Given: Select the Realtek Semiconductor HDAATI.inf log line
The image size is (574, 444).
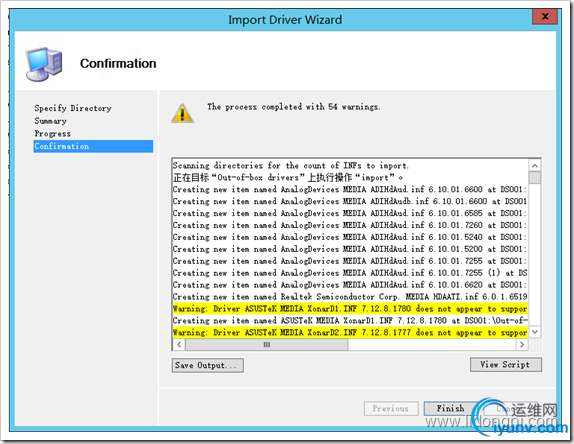Looking at the screenshot, I should [350, 296].
